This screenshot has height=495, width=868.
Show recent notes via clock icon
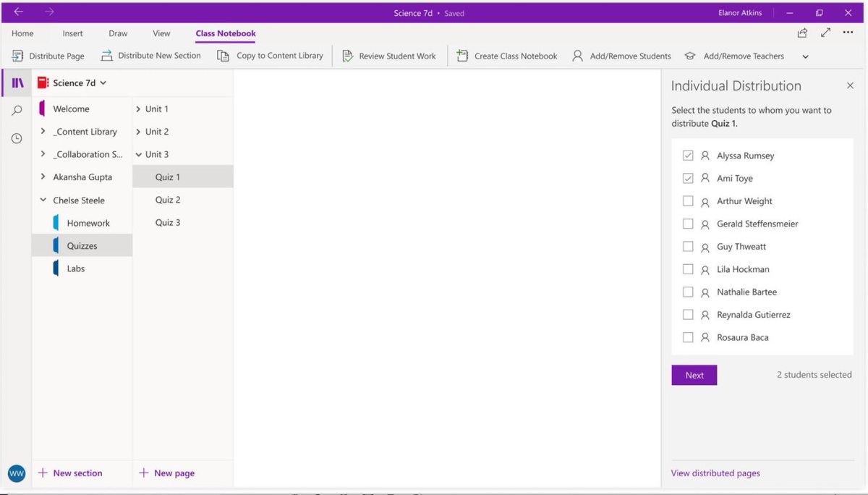(17, 138)
